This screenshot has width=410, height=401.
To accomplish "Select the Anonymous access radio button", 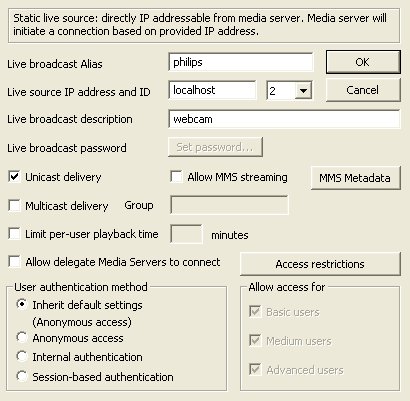I will pyautogui.click(x=22, y=337).
